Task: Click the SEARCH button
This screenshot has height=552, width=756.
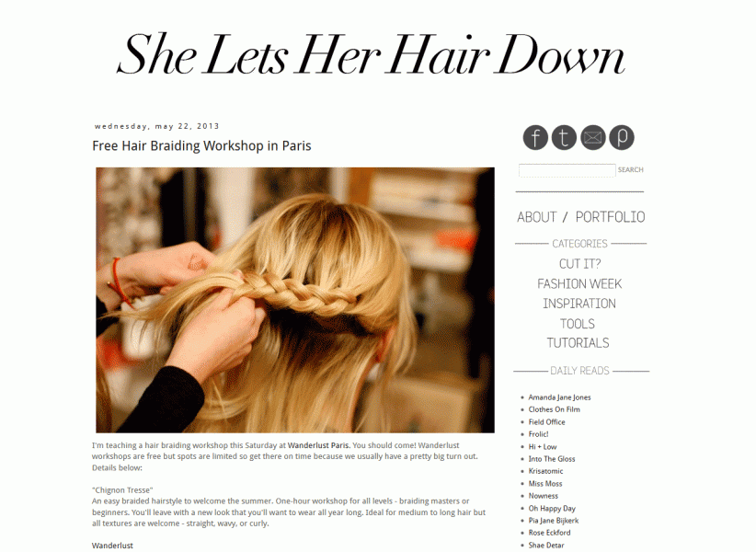Action: (x=631, y=169)
